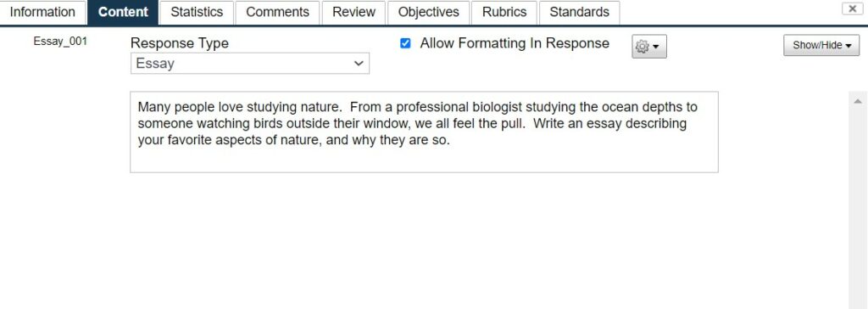
Task: Click the Response Type label
Action: (180, 43)
